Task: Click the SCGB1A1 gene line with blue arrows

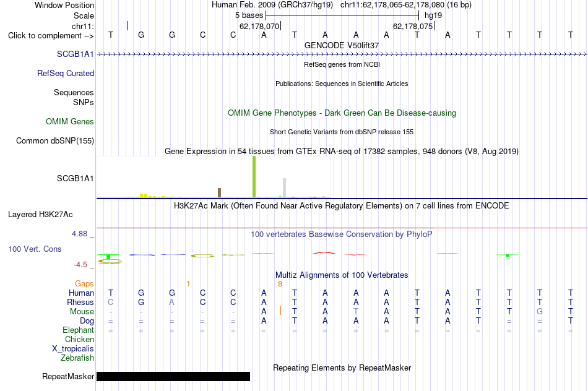Action: [x=342, y=54]
